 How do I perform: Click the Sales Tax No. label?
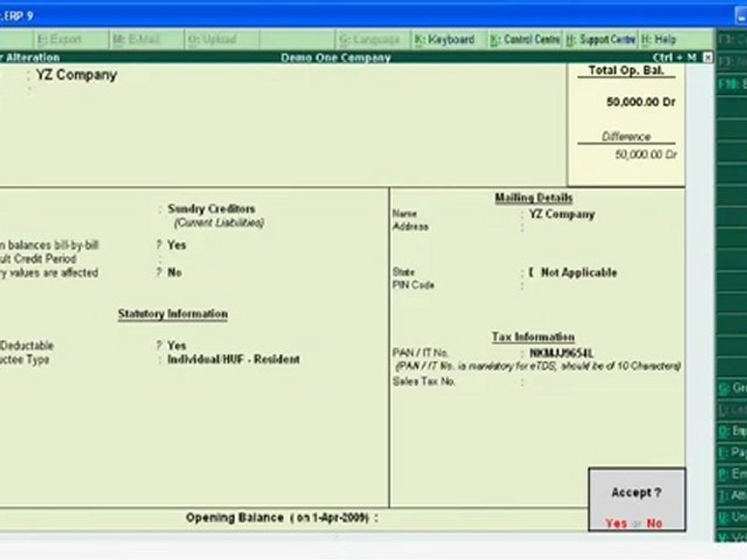(423, 381)
